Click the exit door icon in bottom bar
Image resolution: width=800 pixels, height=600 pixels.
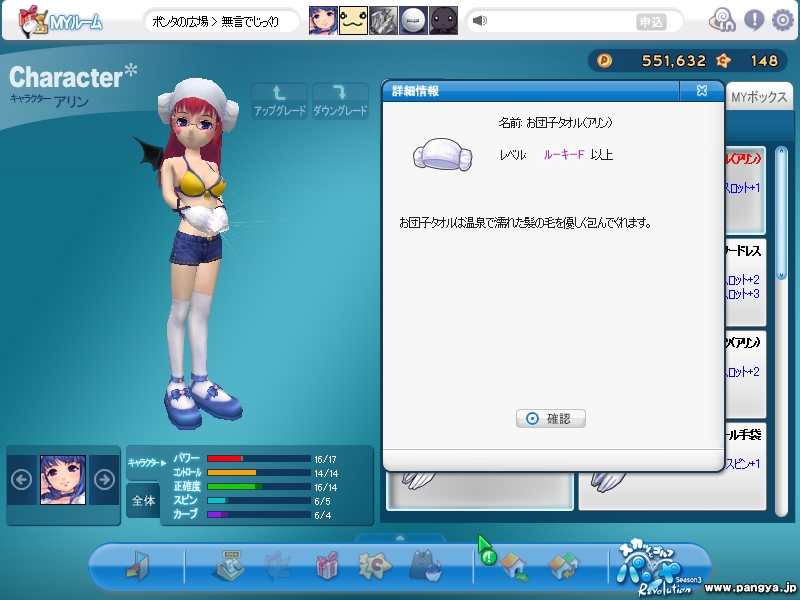(138, 565)
